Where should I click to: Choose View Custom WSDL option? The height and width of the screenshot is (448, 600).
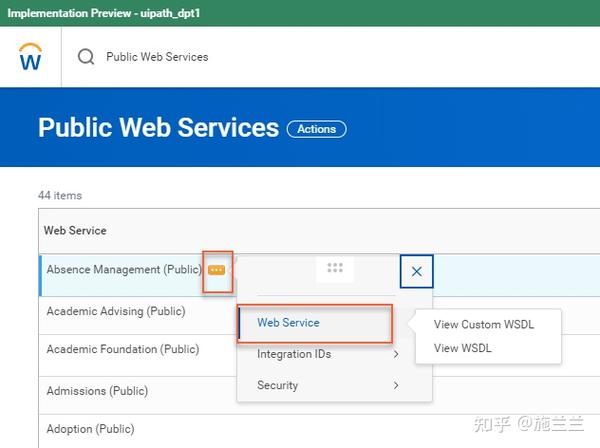click(x=484, y=324)
